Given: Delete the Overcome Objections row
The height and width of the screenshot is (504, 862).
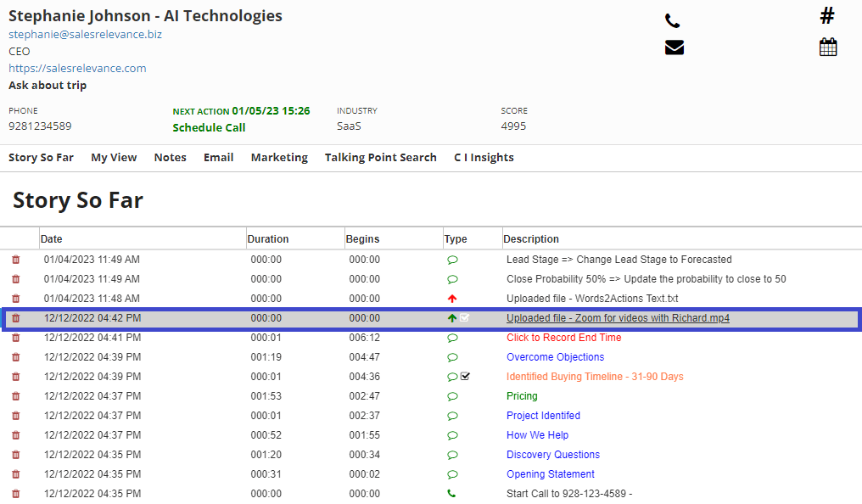Looking at the screenshot, I should [16, 357].
